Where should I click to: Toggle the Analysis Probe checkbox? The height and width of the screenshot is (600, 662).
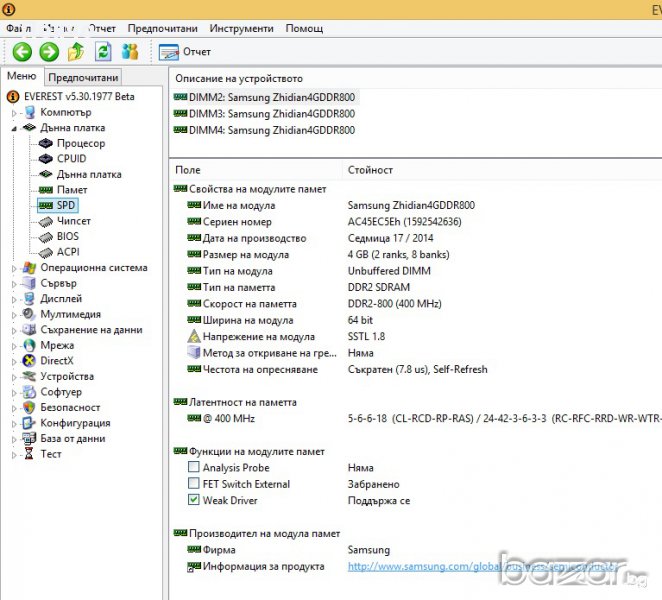194,468
